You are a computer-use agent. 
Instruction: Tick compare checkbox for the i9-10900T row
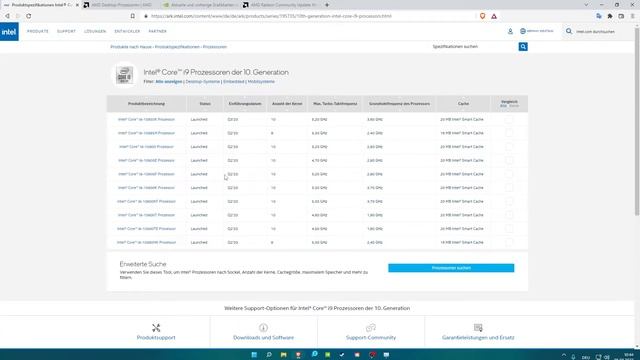tap(509, 215)
